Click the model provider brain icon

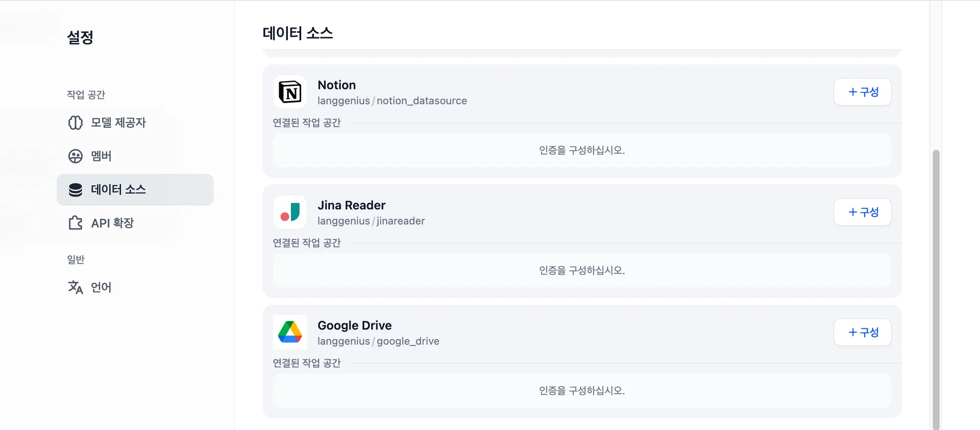(76, 123)
